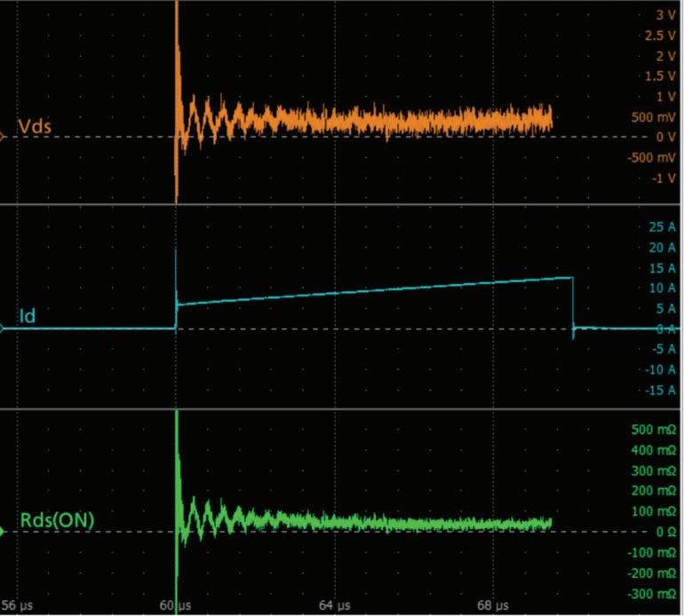Click the 20 A scale label
This screenshot has height=616, width=684.
pyautogui.click(x=664, y=247)
